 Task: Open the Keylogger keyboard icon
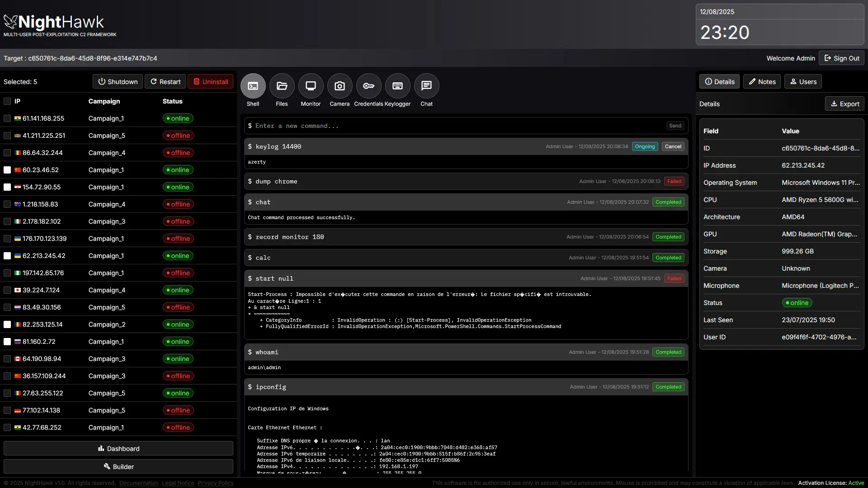[x=397, y=86]
